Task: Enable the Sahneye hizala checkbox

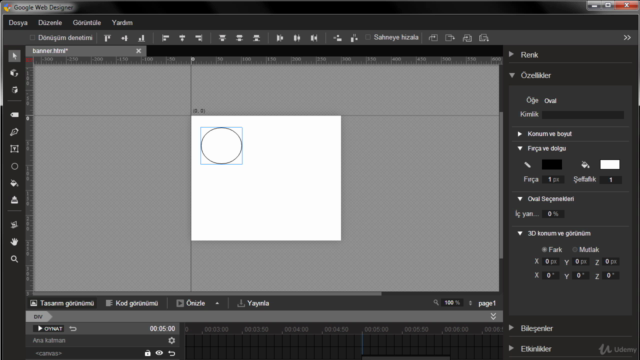Action: coord(368,37)
